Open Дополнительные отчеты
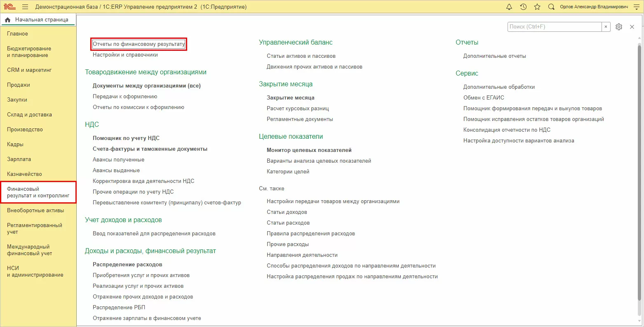This screenshot has width=644, height=327. pyautogui.click(x=495, y=56)
